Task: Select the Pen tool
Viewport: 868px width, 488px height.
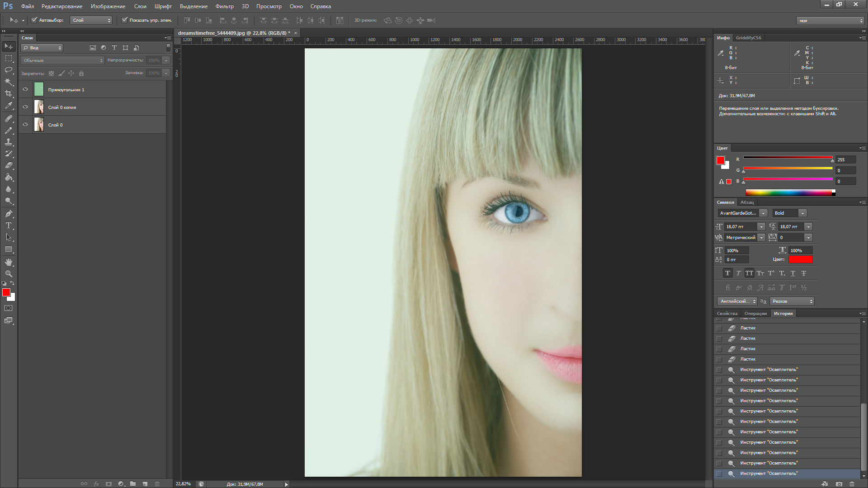Action: coord(9,214)
